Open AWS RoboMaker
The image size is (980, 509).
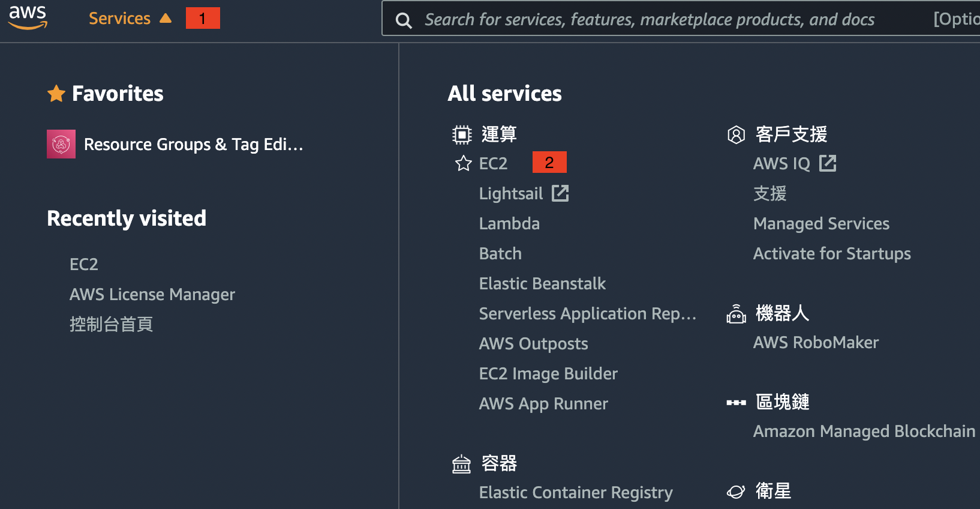[x=816, y=342]
